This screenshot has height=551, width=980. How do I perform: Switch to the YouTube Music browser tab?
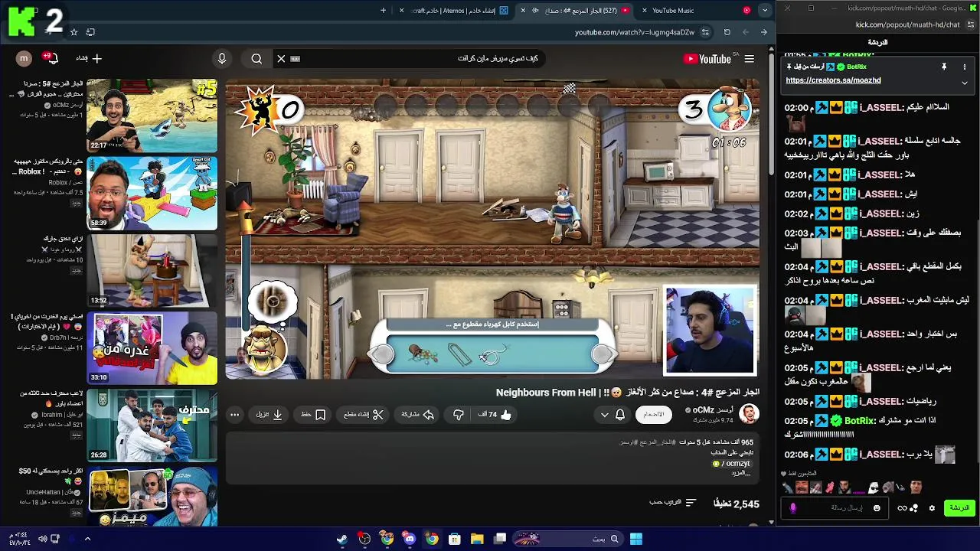pyautogui.click(x=693, y=11)
